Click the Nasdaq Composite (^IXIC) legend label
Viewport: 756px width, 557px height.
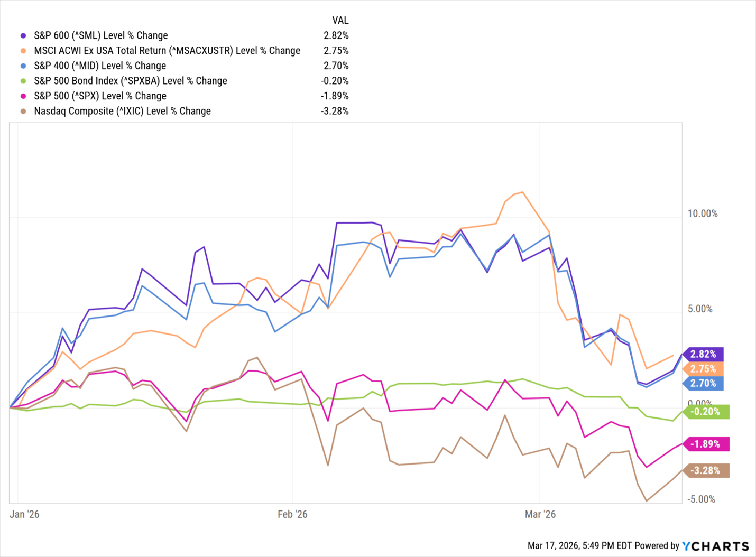(x=122, y=111)
